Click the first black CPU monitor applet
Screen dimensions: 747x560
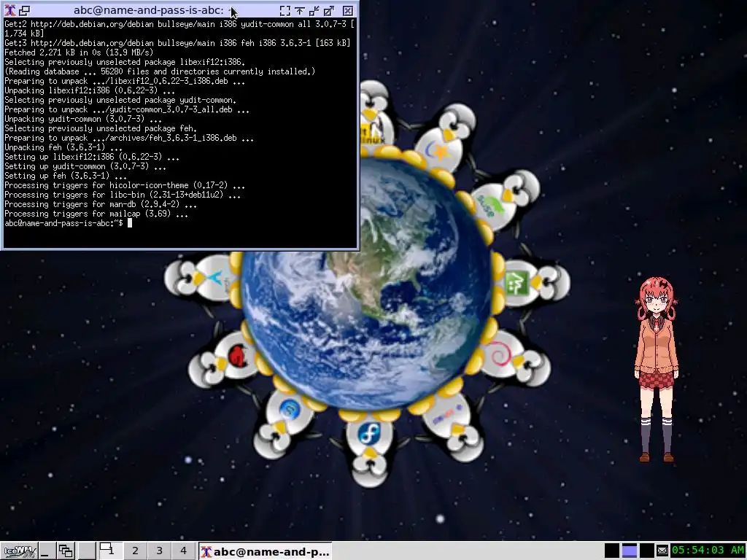pos(612,551)
